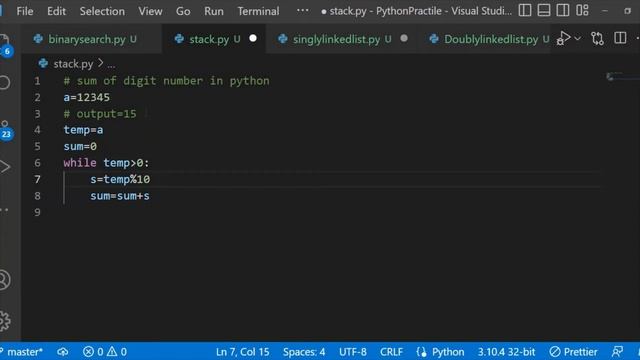Open changes with the compare icon
640x360 pixels.
tap(597, 38)
